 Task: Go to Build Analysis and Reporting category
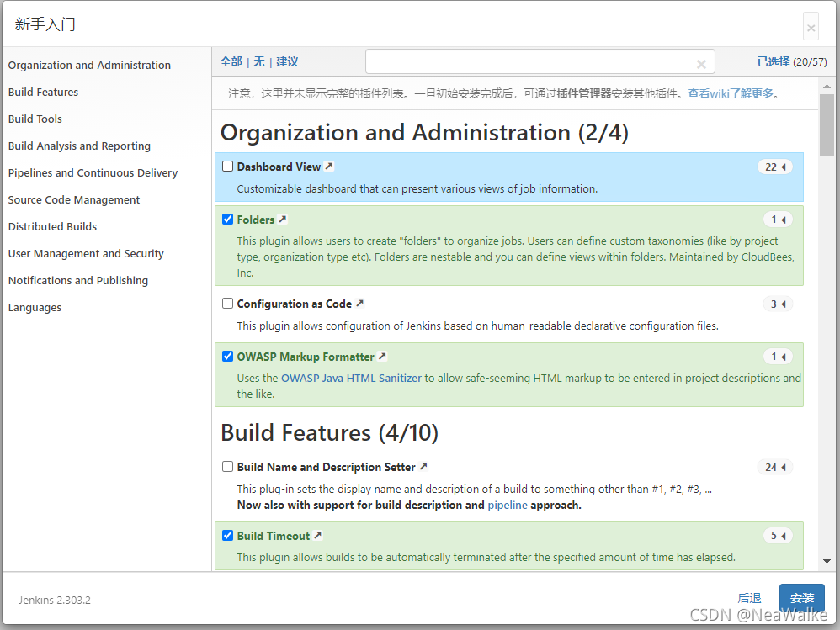pyautogui.click(x=79, y=146)
